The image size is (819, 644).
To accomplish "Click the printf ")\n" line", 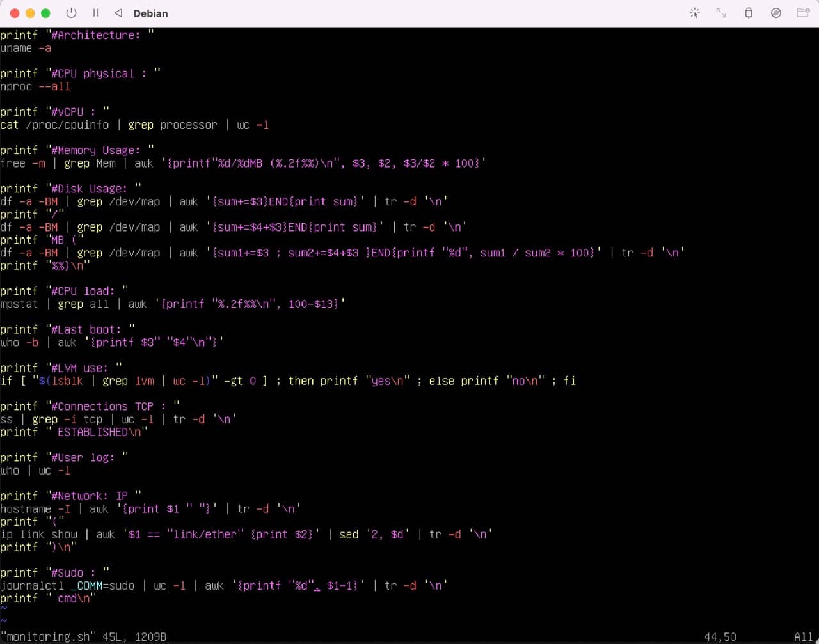I will tap(38, 547).
